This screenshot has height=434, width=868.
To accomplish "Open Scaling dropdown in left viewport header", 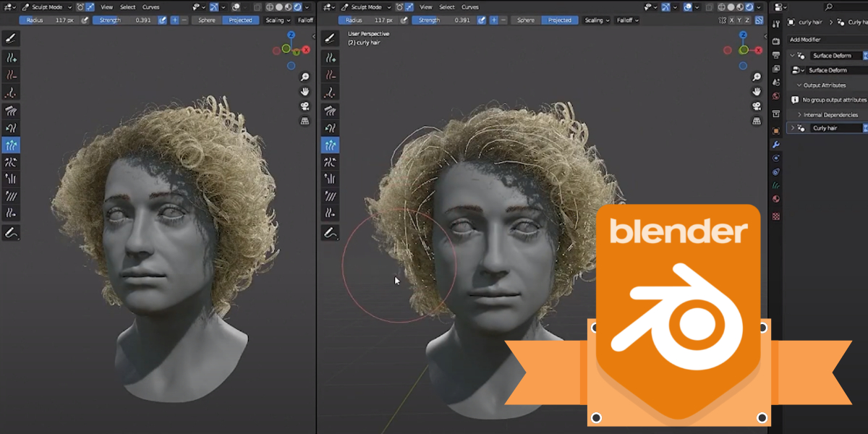I will pos(278,20).
